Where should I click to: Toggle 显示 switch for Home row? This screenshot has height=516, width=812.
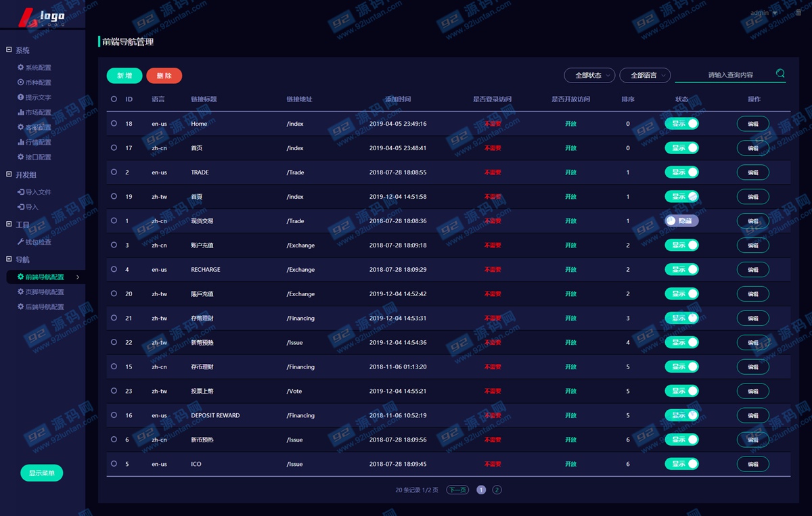click(x=681, y=124)
